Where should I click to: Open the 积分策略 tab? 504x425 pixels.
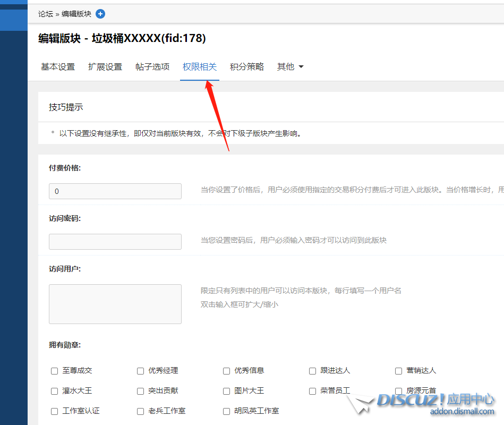246,67
